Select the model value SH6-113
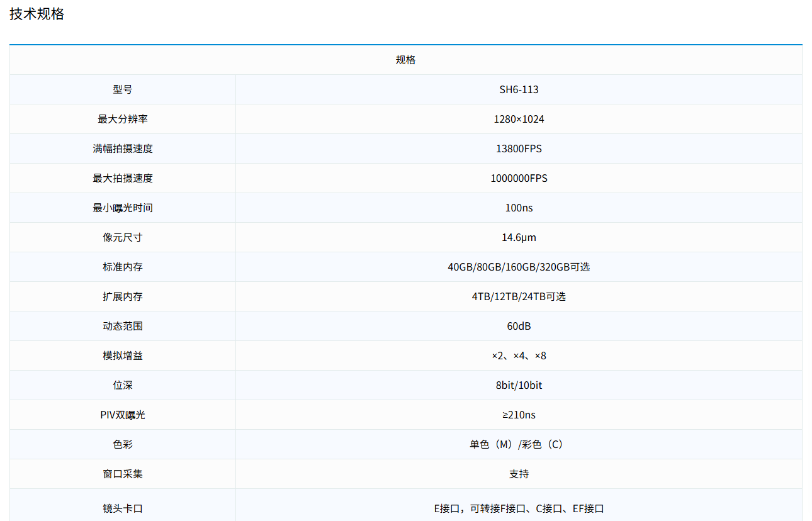 point(519,89)
